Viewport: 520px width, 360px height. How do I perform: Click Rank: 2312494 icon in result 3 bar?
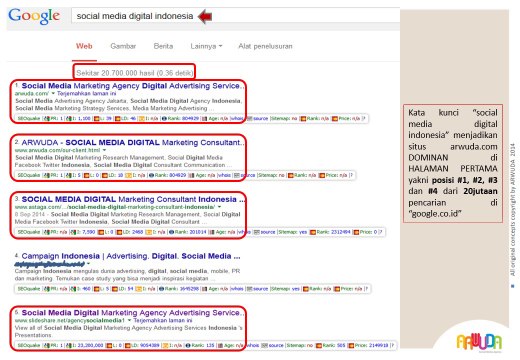click(313, 232)
